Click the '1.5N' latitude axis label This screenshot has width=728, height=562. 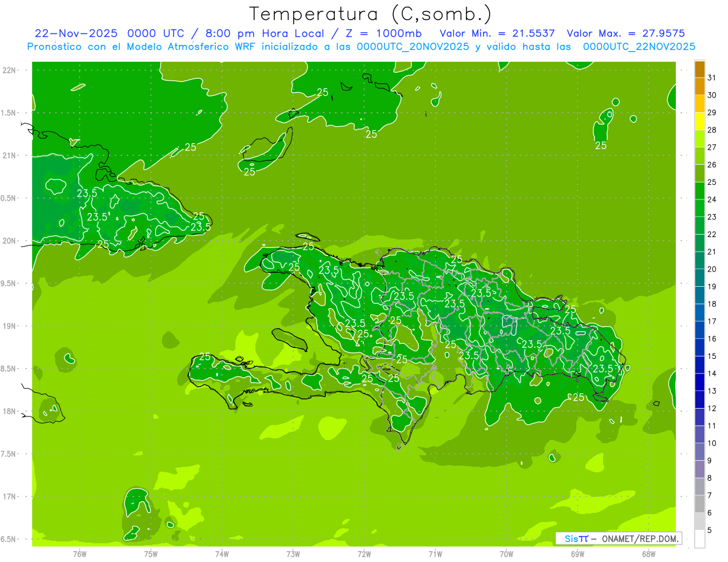coord(9,113)
